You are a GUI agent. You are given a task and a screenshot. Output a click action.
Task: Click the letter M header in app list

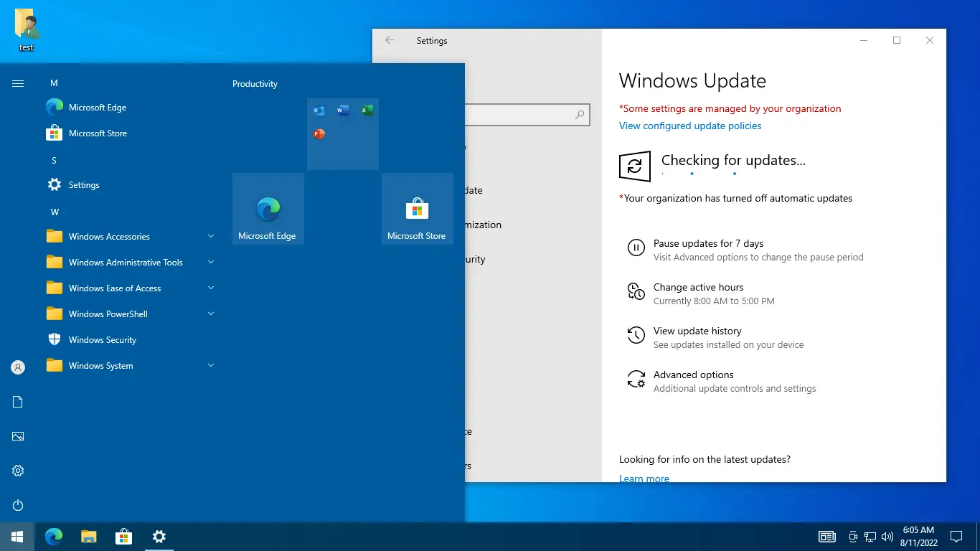(54, 83)
